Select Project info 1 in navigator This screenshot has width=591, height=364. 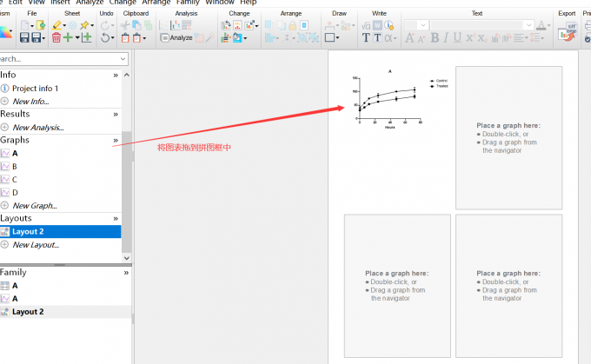pyautogui.click(x=35, y=89)
